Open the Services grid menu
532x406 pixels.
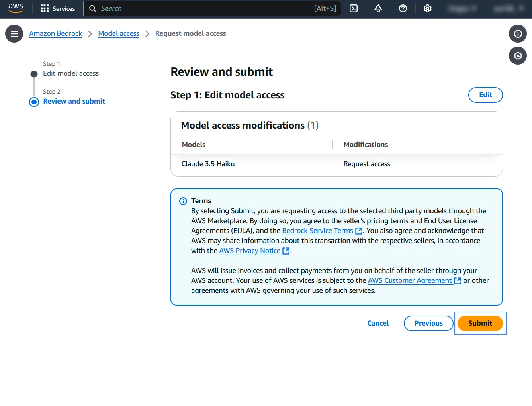(58, 8)
